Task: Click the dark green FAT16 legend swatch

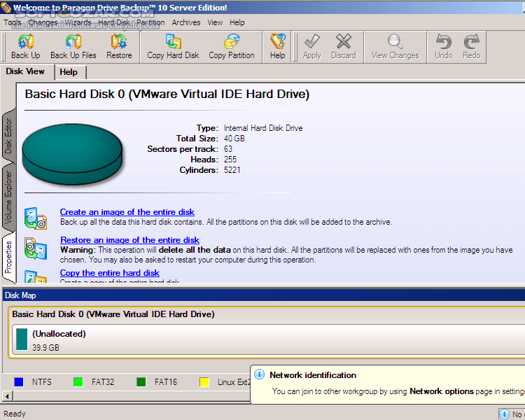Action: coord(141,381)
